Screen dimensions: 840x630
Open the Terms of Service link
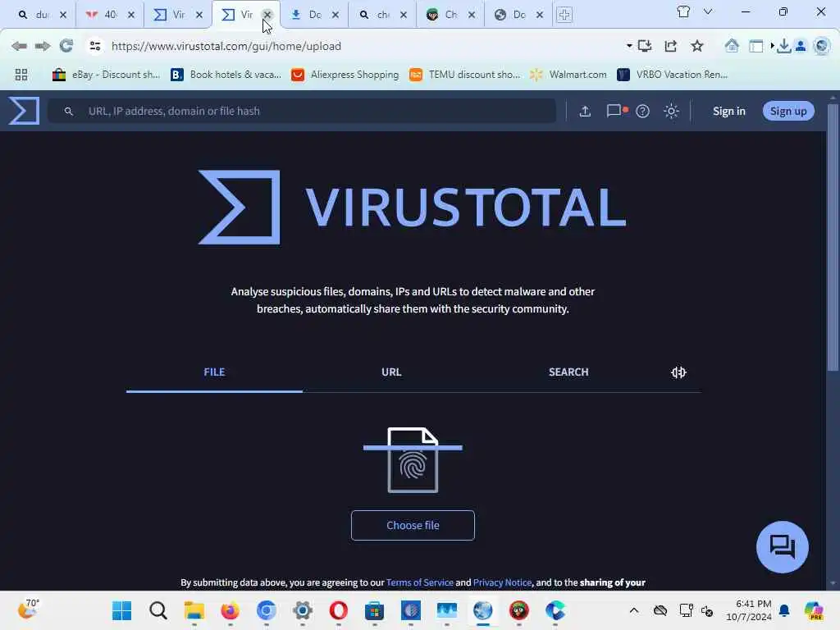pyautogui.click(x=419, y=582)
